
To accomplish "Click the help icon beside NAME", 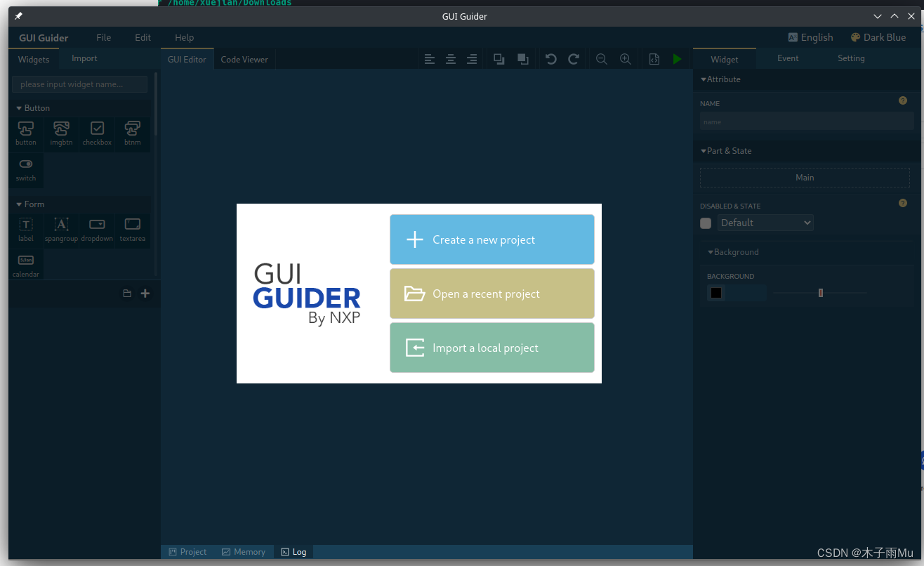I will click(x=903, y=100).
